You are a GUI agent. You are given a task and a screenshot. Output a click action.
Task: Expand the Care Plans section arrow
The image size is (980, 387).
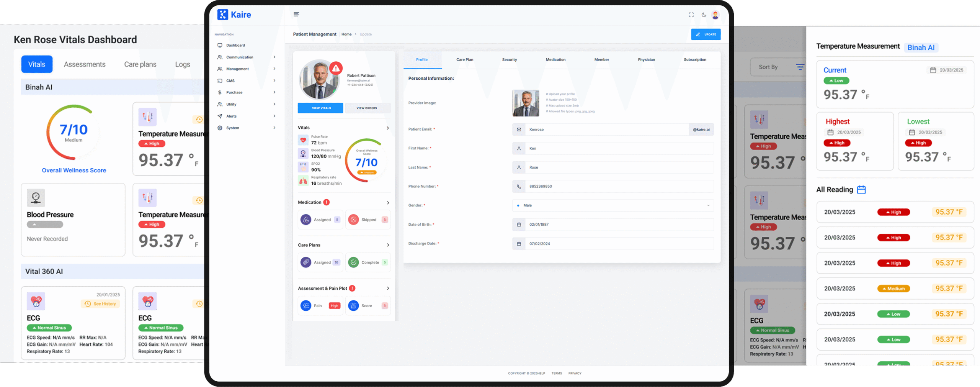pyautogui.click(x=387, y=245)
